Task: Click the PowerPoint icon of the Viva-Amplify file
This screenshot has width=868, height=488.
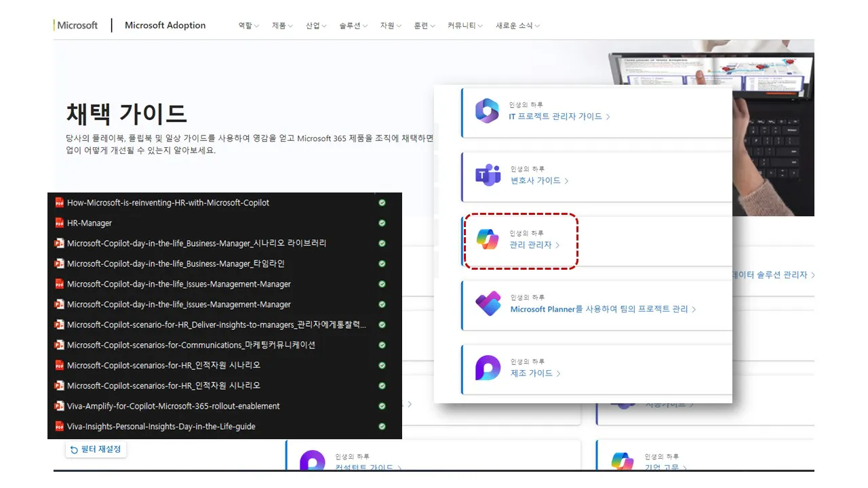Action: (59, 406)
